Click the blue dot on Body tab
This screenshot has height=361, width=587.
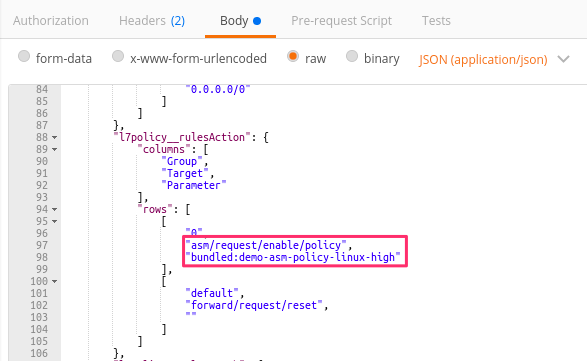tap(257, 21)
